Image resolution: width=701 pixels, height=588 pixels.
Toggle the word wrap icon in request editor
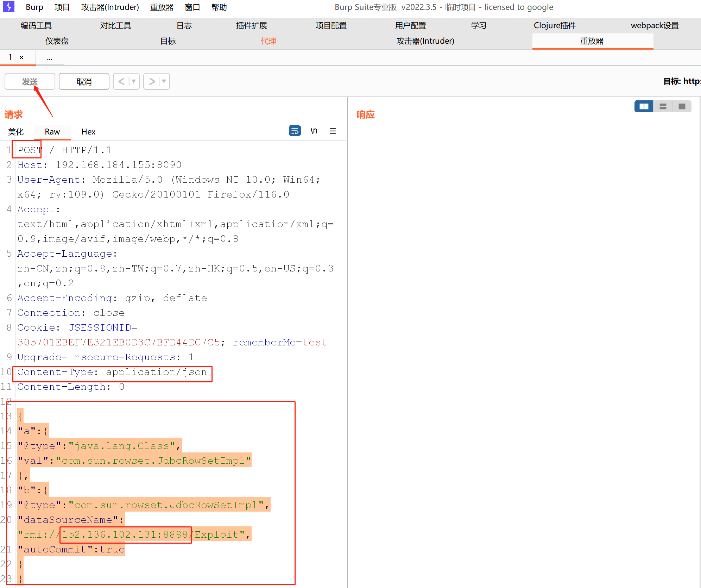click(295, 131)
